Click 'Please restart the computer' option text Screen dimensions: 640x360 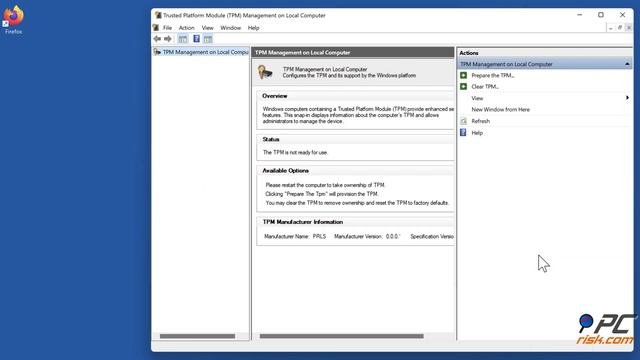click(x=325, y=185)
